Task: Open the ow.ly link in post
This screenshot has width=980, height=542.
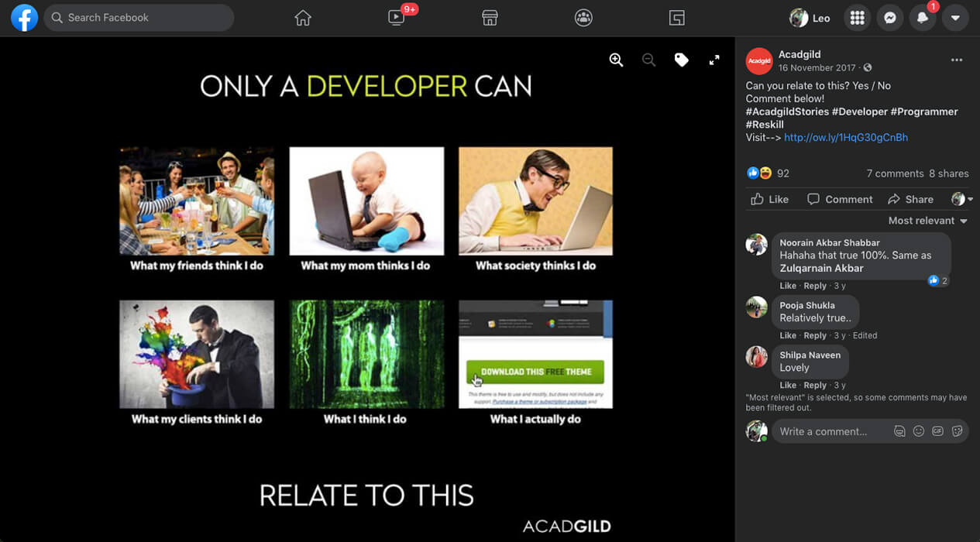Action: tap(845, 137)
